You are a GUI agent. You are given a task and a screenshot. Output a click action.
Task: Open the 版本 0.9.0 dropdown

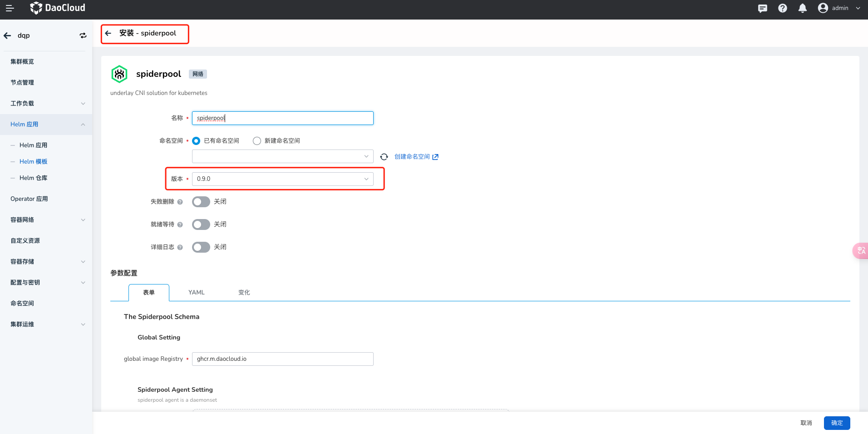282,179
